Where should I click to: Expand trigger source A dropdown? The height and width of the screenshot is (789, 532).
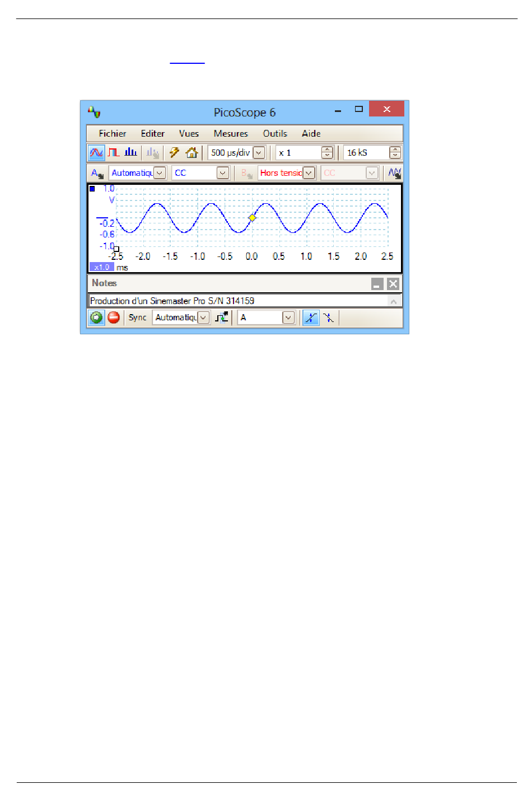coord(288,318)
